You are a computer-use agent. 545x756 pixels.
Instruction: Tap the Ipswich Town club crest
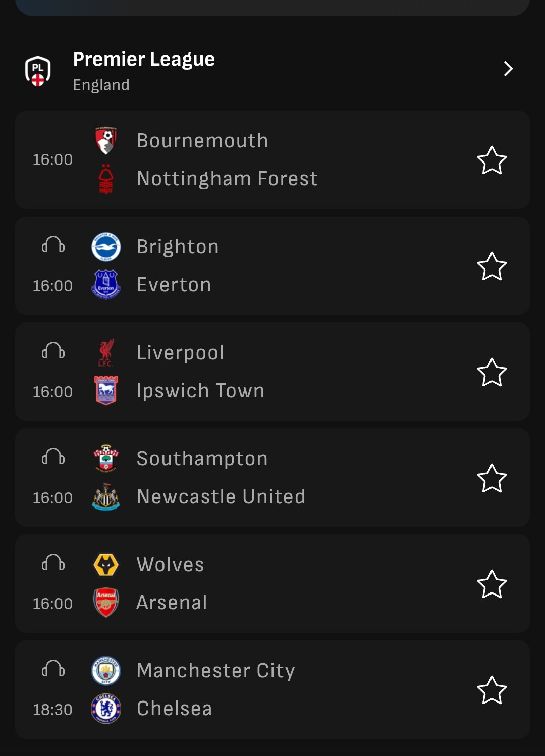click(x=106, y=391)
